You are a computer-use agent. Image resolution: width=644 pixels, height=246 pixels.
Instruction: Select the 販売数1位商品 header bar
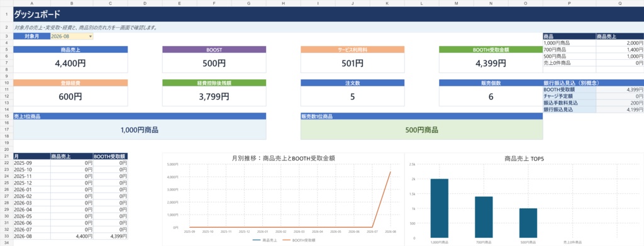[422, 116]
